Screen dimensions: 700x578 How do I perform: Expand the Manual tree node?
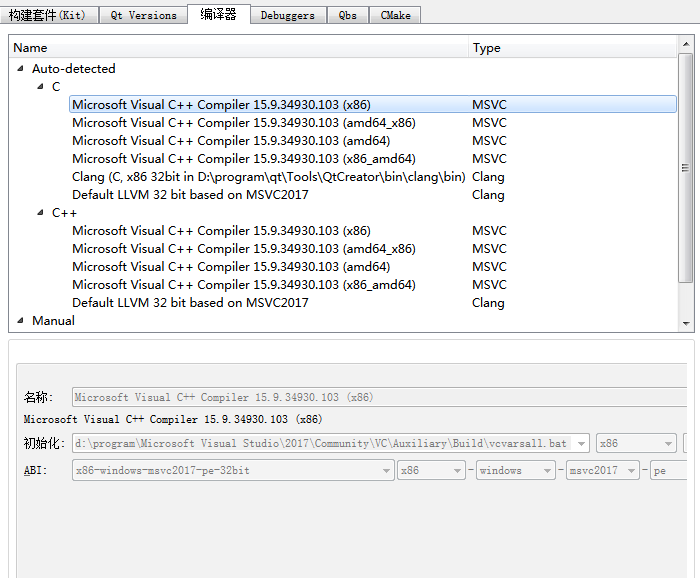tap(21, 321)
